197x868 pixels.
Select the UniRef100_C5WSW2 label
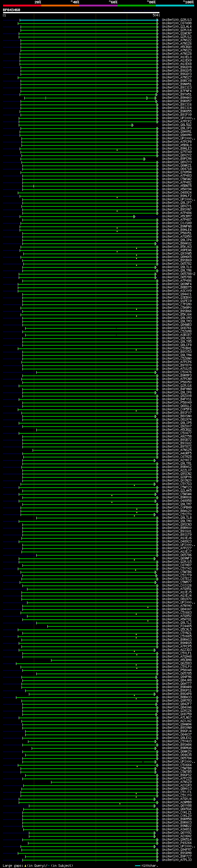[177, 179]
